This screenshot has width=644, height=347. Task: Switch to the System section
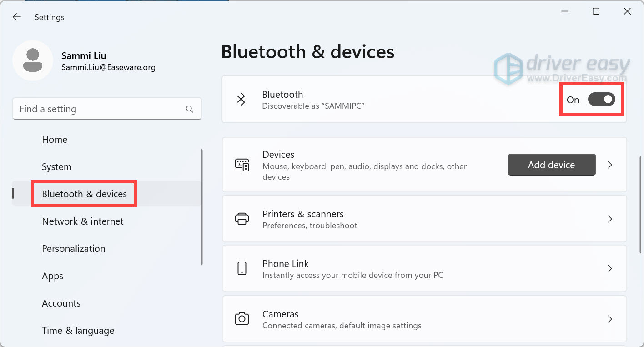(56, 166)
